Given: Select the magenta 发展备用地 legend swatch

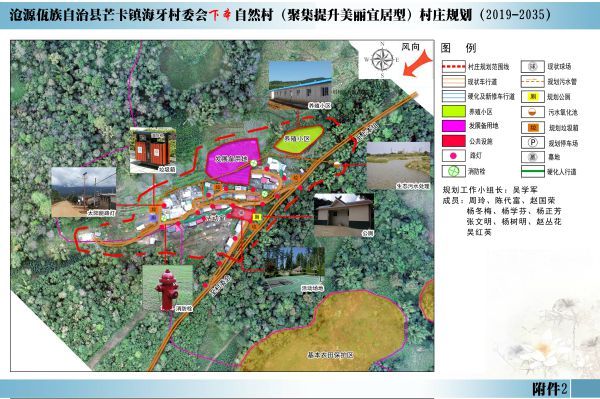Looking at the screenshot, I should pyautogui.click(x=453, y=126).
